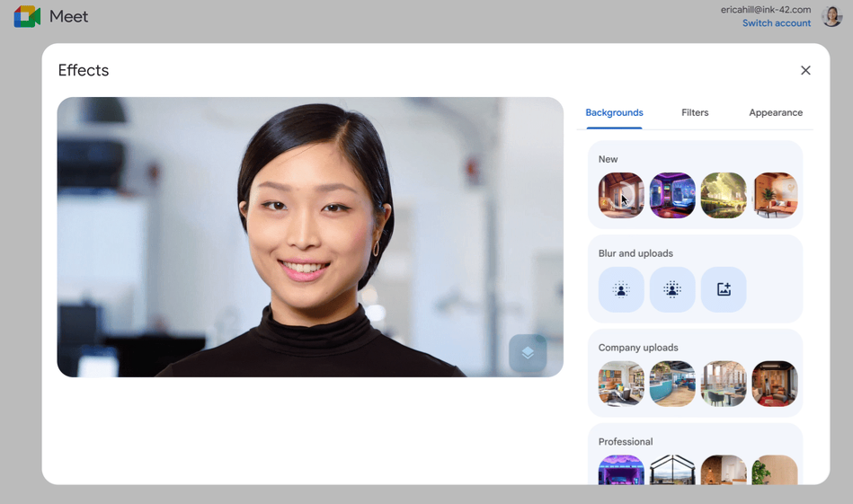Image resolution: width=853 pixels, height=504 pixels.
Task: Click the Google Meet logo
Action: click(x=28, y=16)
